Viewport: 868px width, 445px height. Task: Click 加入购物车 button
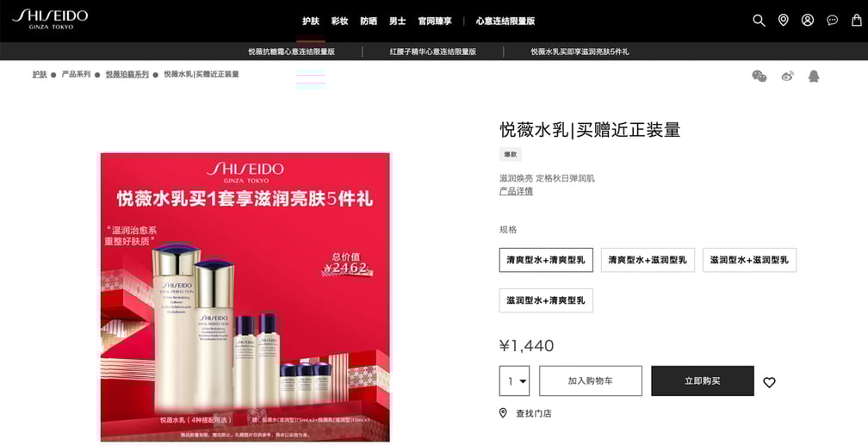click(x=591, y=380)
